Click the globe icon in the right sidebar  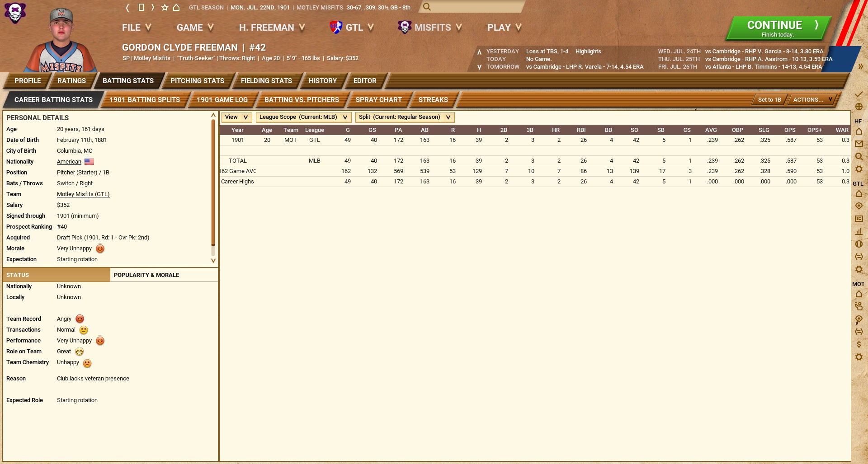(x=859, y=107)
